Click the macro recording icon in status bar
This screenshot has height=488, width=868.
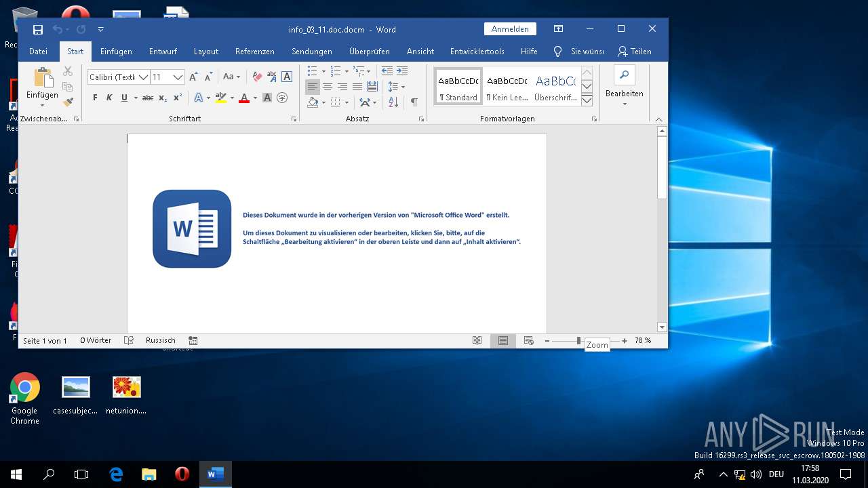coord(193,341)
